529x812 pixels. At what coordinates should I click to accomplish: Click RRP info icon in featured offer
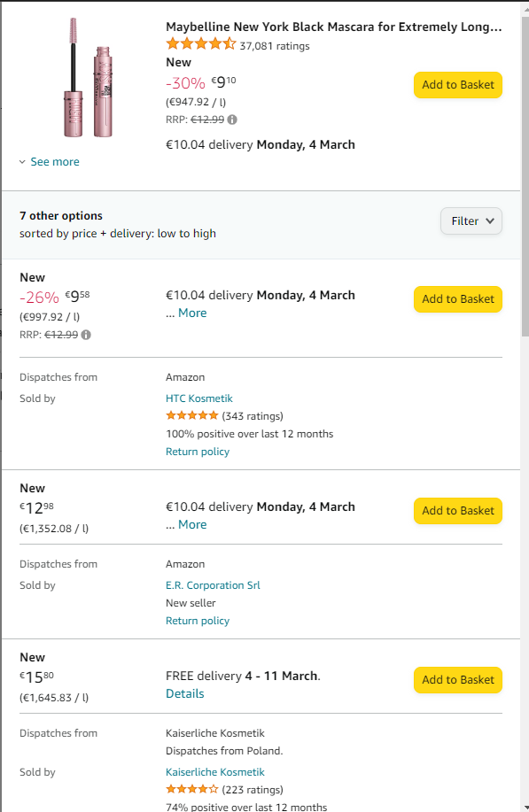(x=232, y=120)
